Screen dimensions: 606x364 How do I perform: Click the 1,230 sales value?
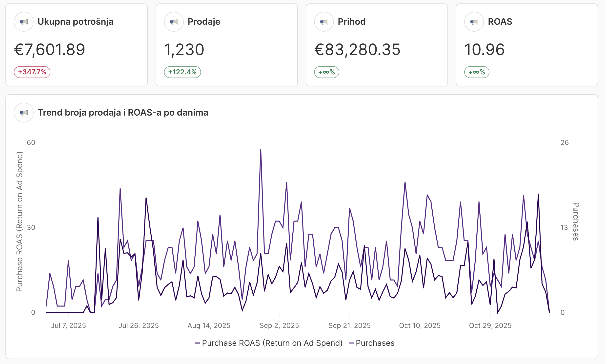[x=184, y=49]
